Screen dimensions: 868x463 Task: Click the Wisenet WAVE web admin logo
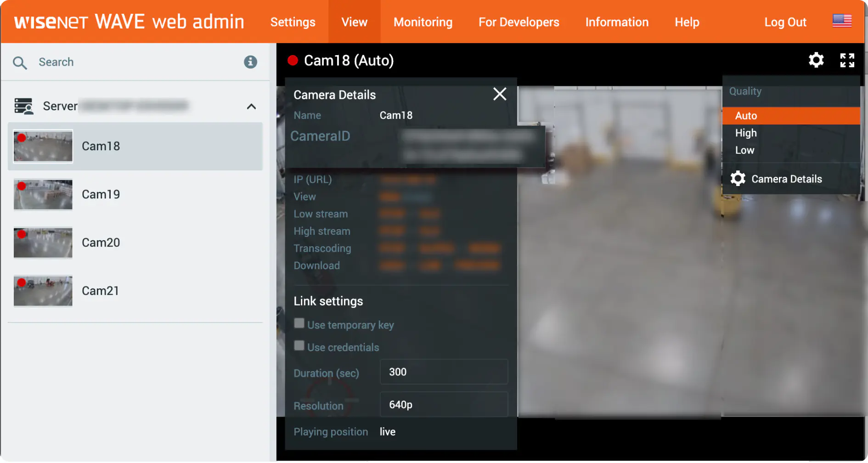click(x=129, y=22)
